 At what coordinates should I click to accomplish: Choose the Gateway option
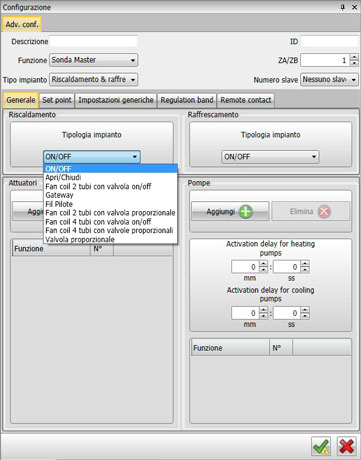(x=110, y=195)
